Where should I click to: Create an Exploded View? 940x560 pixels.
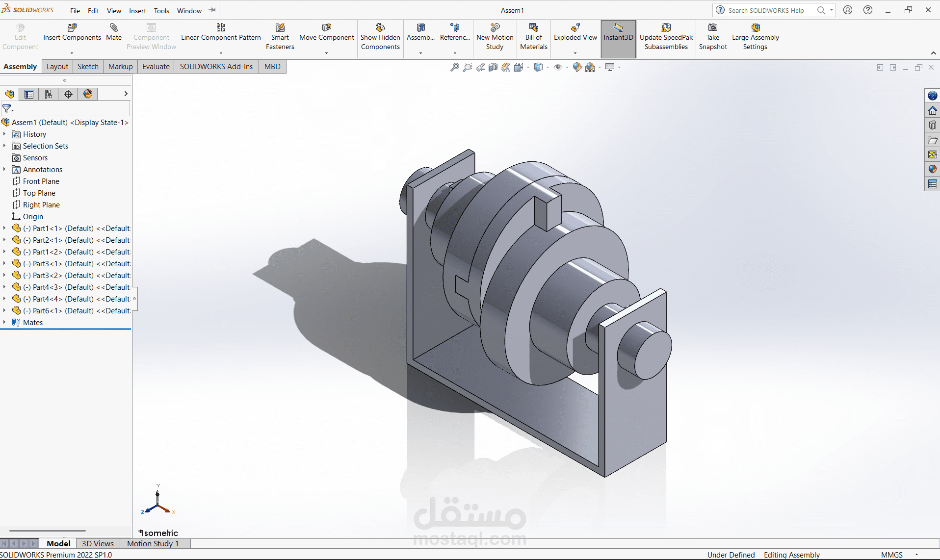click(x=574, y=33)
